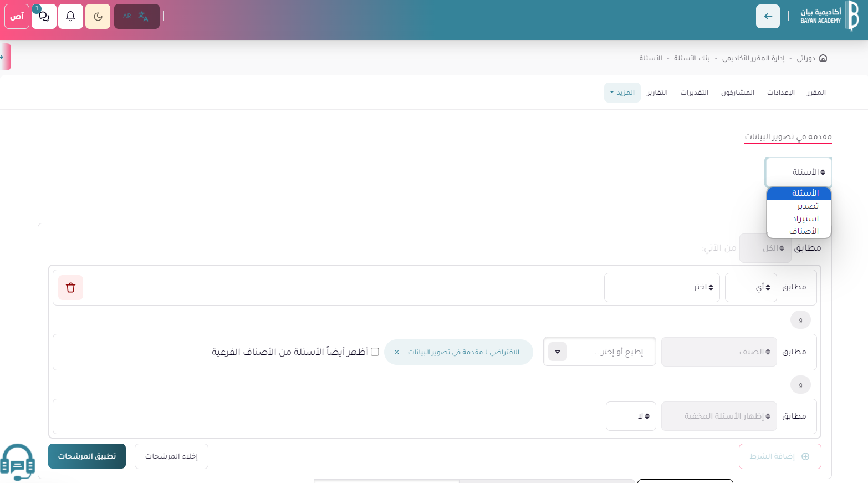Delete the filter condition using the trash icon

(x=70, y=287)
